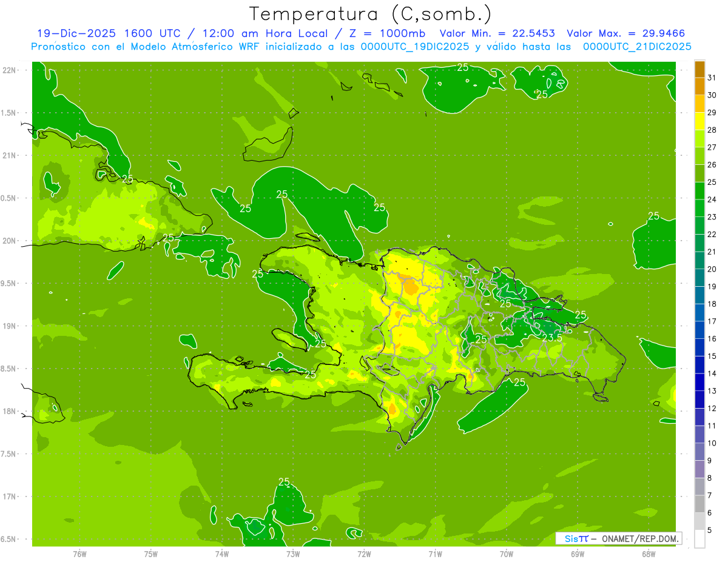Click the 'Temperatura (C,somb.)' chart title
Viewport: 728px width, 562px height.
[x=370, y=14]
